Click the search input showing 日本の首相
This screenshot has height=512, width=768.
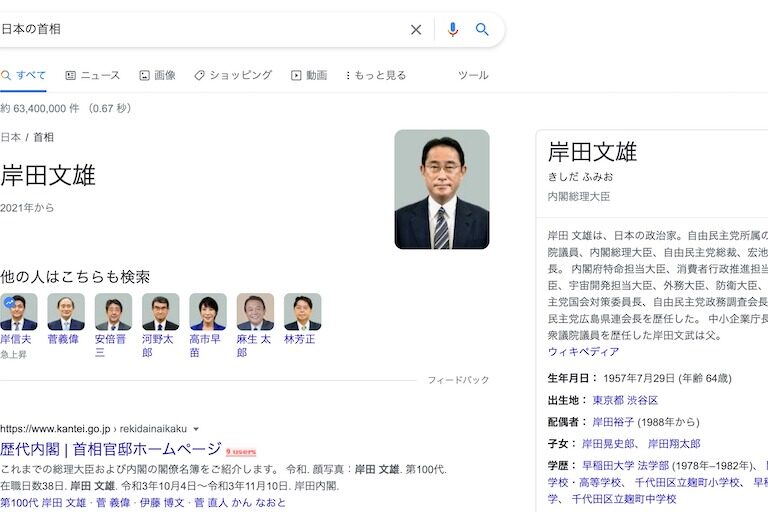[x=201, y=29]
